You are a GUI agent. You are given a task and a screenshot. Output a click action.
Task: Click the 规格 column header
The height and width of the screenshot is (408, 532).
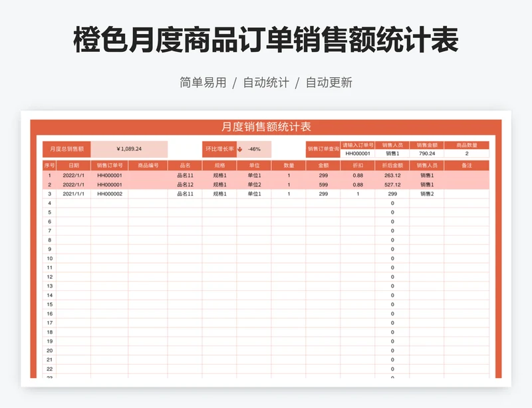click(x=219, y=166)
